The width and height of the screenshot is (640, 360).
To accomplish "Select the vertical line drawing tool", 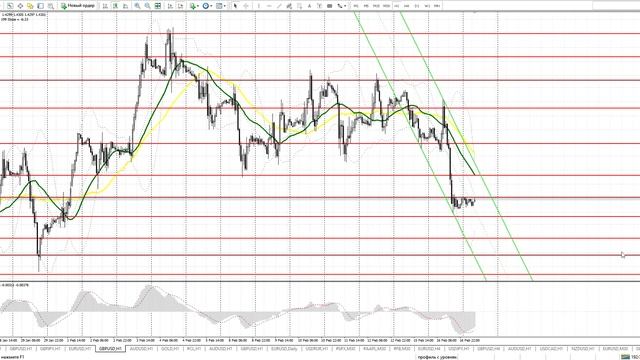I will pyautogui.click(x=259, y=6).
